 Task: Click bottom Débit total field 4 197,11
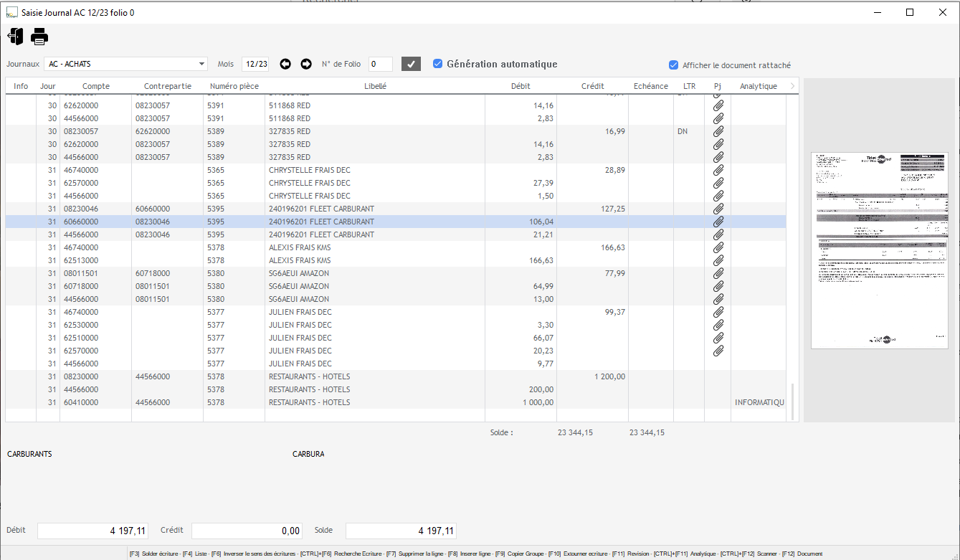tap(92, 531)
